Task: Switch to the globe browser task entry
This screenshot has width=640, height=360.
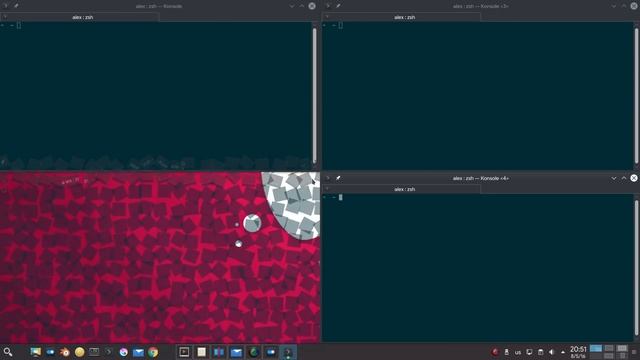Action: pyautogui.click(x=253, y=352)
